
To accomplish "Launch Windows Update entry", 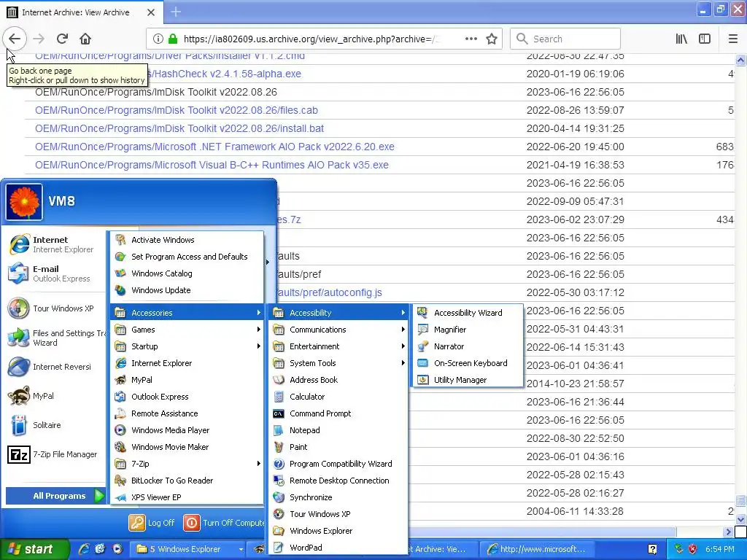I will pyautogui.click(x=187, y=290).
